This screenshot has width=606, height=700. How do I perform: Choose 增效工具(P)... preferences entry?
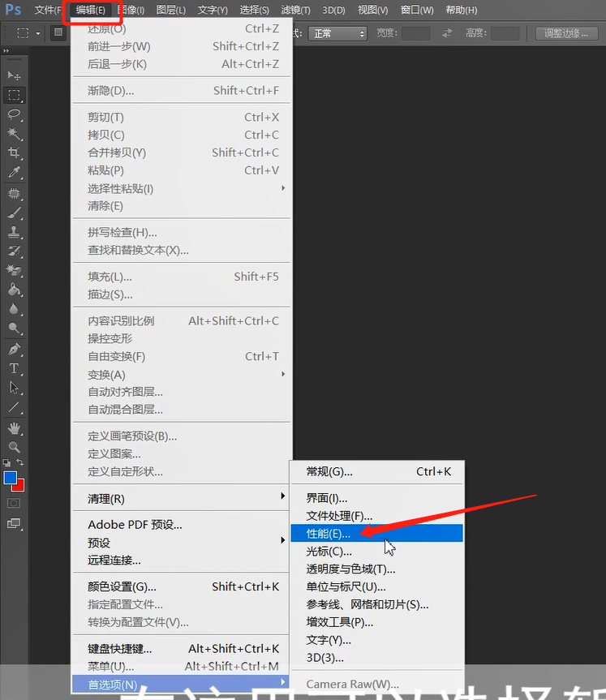coord(376,621)
